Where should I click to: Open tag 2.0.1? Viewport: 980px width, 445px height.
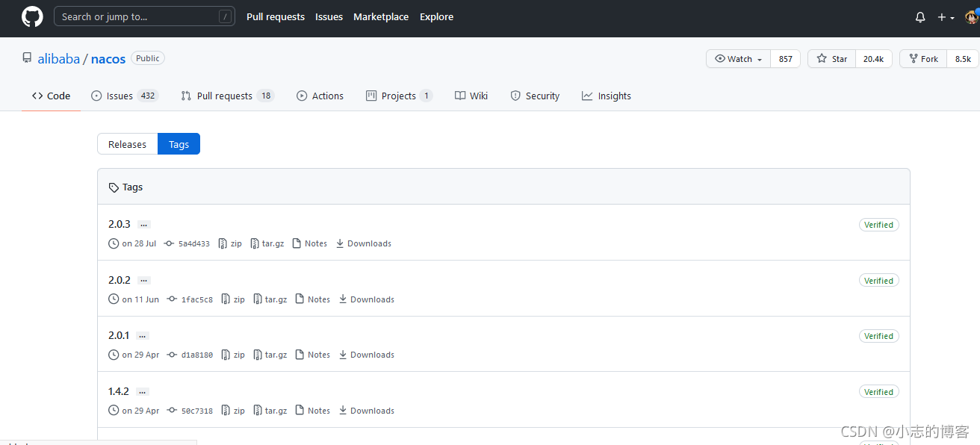click(119, 335)
